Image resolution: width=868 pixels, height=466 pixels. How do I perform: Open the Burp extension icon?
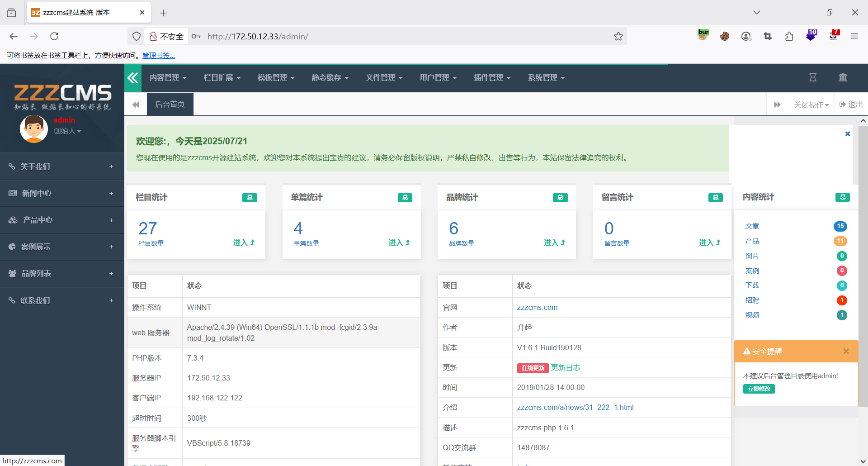pyautogui.click(x=703, y=35)
